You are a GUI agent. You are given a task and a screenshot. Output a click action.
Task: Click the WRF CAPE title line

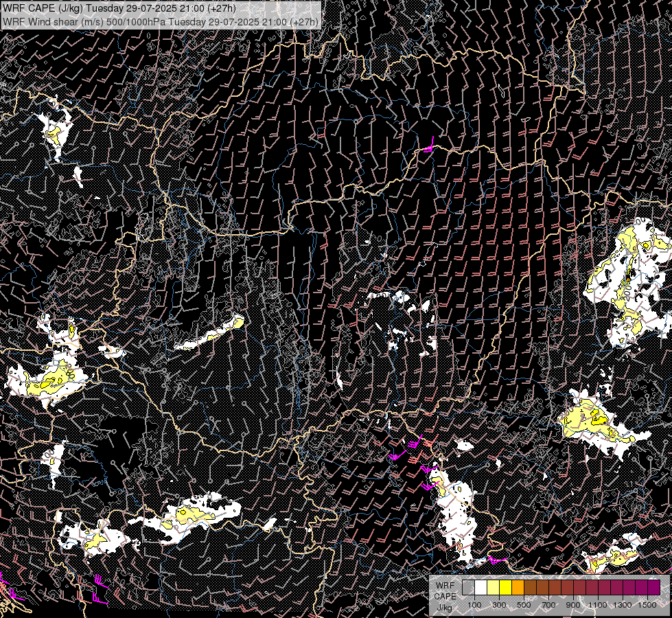pos(120,8)
